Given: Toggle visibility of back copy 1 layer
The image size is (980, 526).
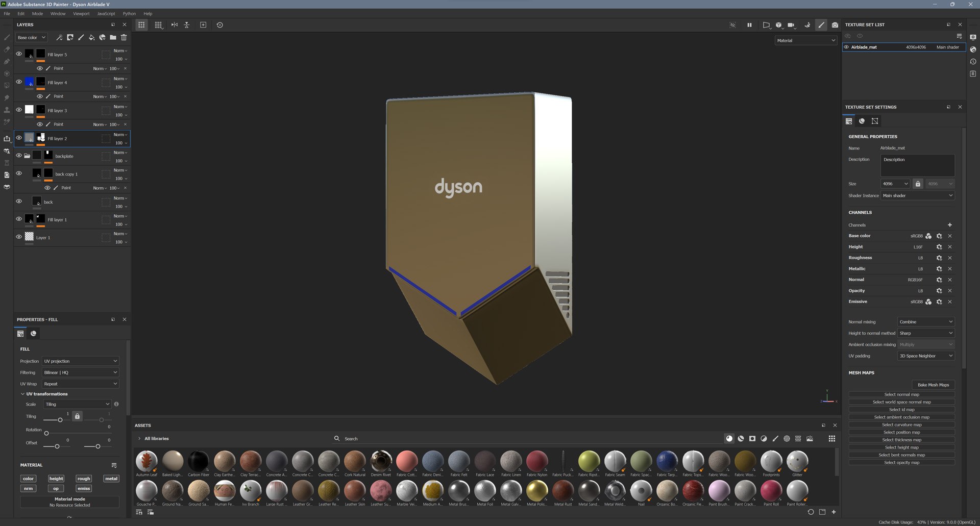Looking at the screenshot, I should (19, 173).
